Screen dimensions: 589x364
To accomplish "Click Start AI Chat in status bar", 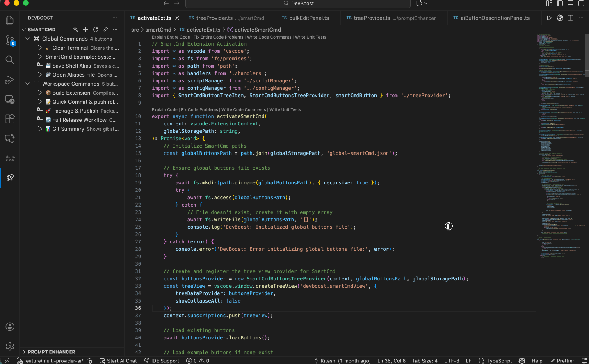I will pos(118,361).
